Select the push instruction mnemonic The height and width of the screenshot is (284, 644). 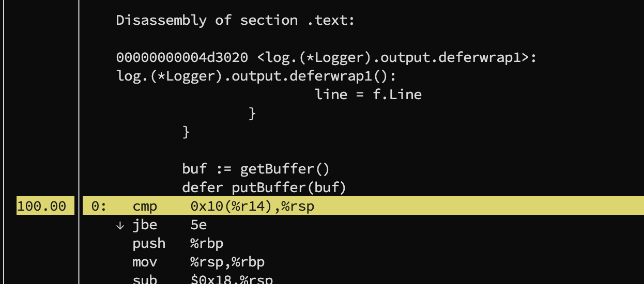click(149, 243)
